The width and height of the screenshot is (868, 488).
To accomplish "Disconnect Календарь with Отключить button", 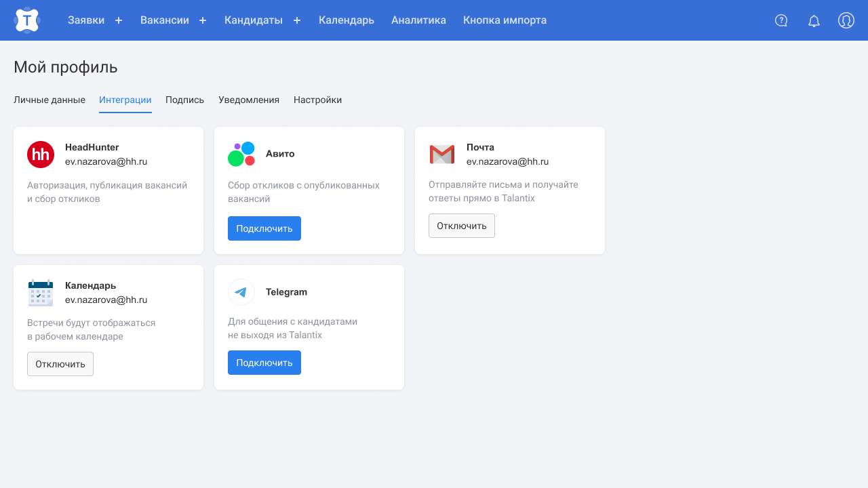I will pyautogui.click(x=60, y=364).
